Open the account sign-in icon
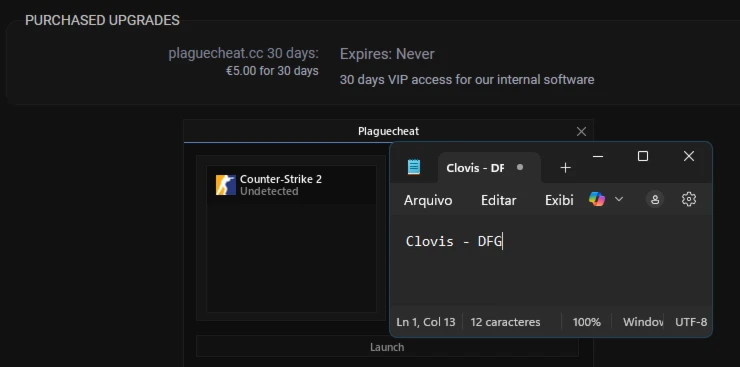Image resolution: width=740 pixels, height=367 pixels. pyautogui.click(x=655, y=200)
